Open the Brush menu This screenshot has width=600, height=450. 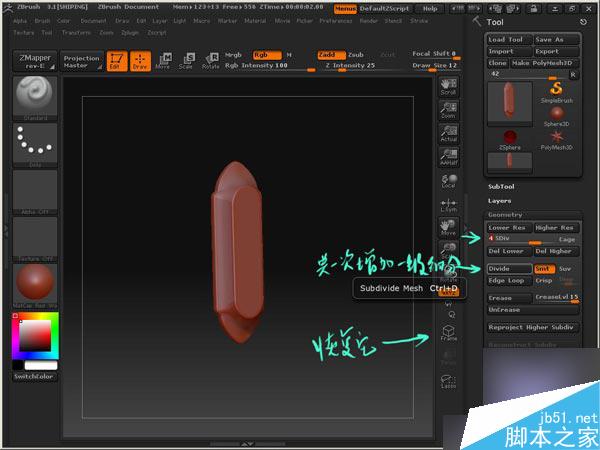click(42, 21)
